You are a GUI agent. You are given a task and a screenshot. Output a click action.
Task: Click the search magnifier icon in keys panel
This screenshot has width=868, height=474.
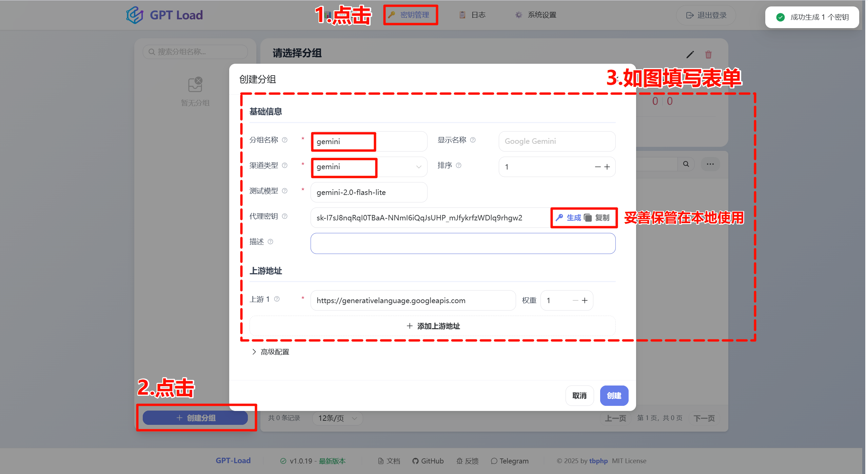click(686, 164)
